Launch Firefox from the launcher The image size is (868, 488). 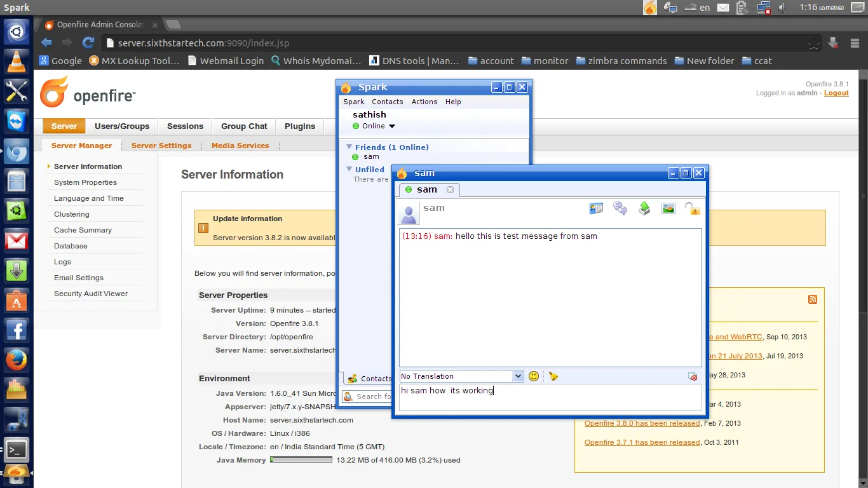click(17, 360)
